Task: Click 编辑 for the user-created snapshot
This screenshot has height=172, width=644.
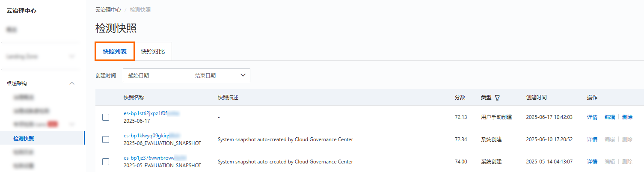Action: click(x=610, y=117)
